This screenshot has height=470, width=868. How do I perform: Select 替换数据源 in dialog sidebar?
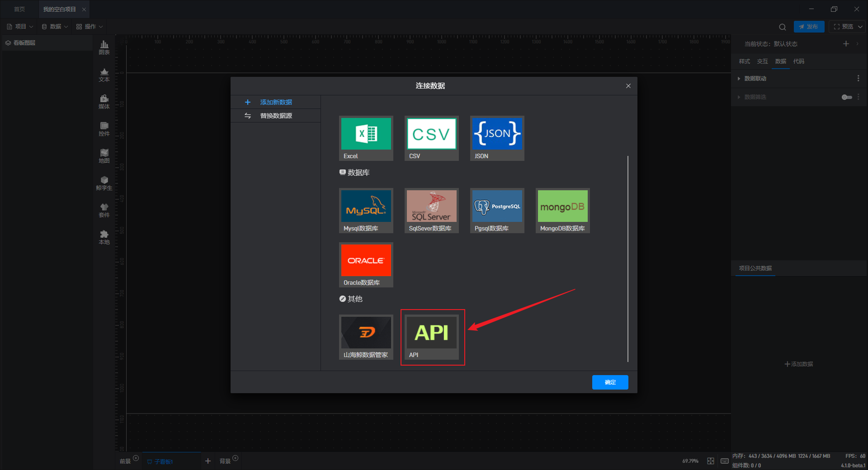(276, 116)
